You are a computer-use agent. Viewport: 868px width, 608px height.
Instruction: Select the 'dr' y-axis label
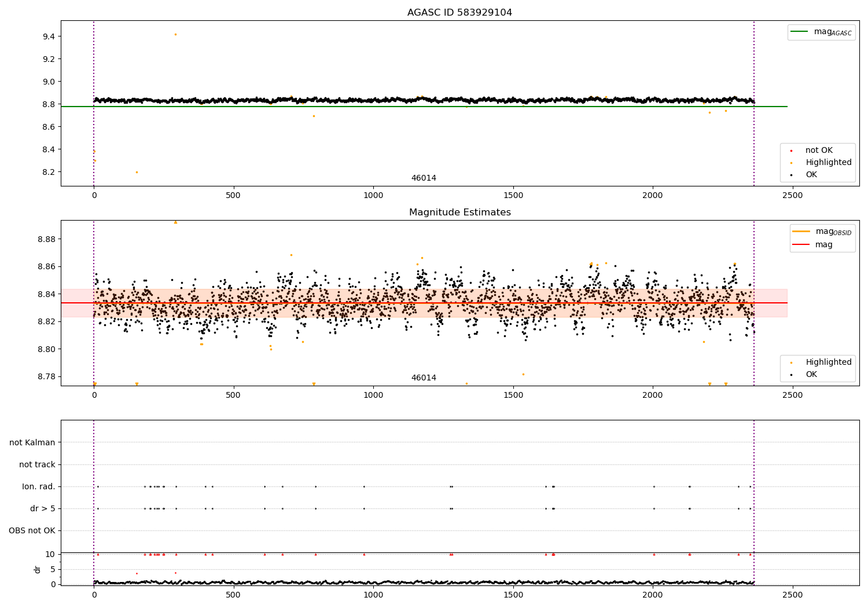[x=38, y=569]
